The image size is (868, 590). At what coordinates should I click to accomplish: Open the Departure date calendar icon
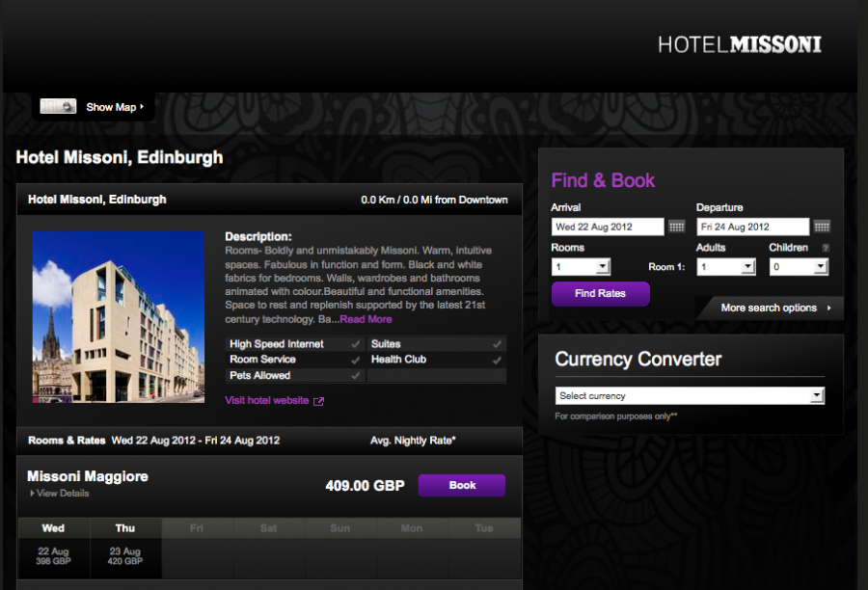click(822, 227)
